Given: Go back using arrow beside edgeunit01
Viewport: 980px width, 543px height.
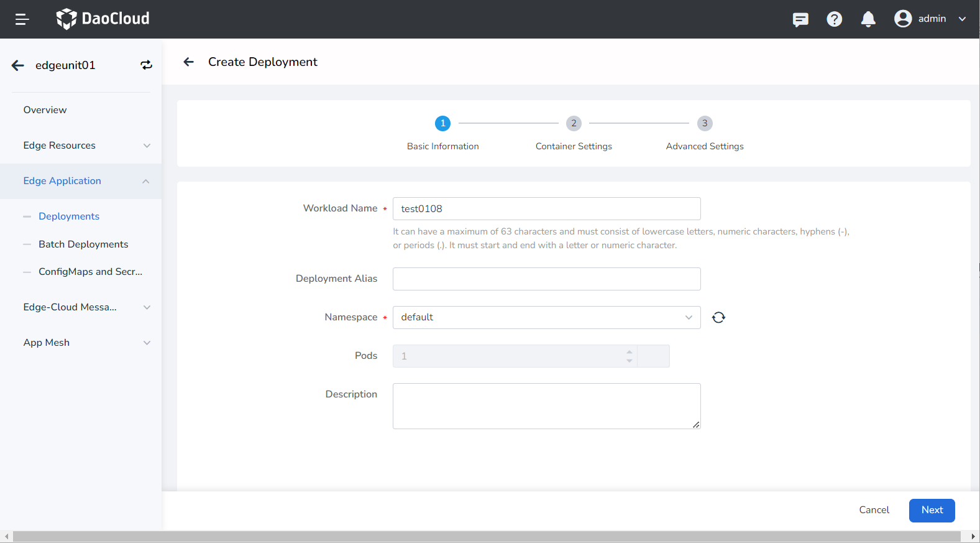Looking at the screenshot, I should point(18,65).
